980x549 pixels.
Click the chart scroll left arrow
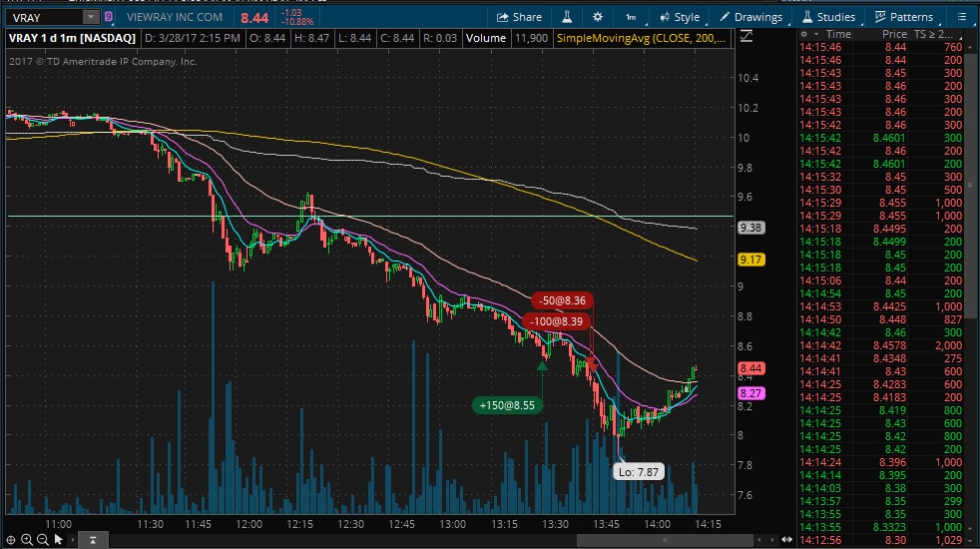point(73,540)
